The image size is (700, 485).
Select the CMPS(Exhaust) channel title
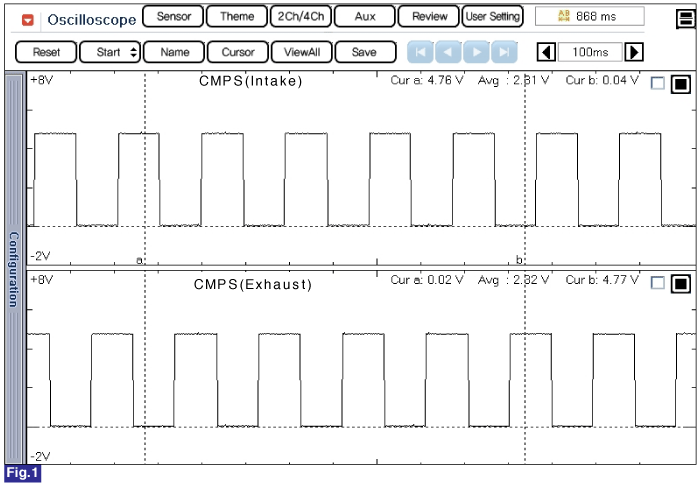pyautogui.click(x=253, y=284)
